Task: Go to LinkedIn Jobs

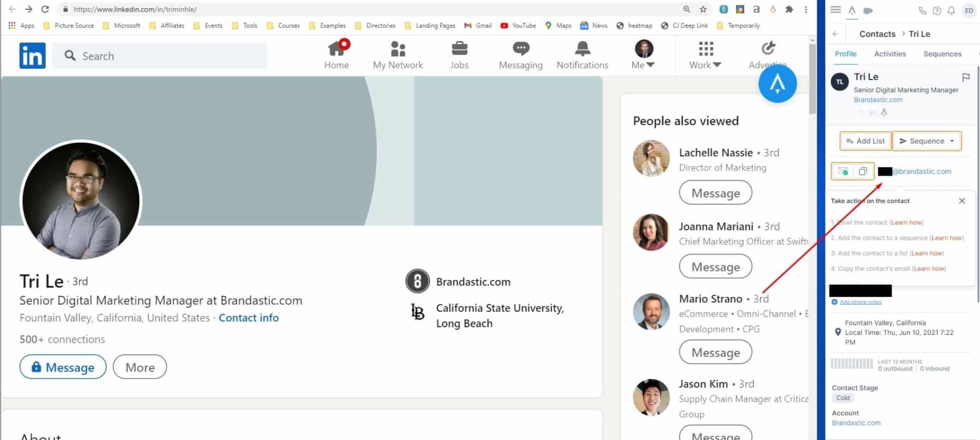Action: [460, 55]
